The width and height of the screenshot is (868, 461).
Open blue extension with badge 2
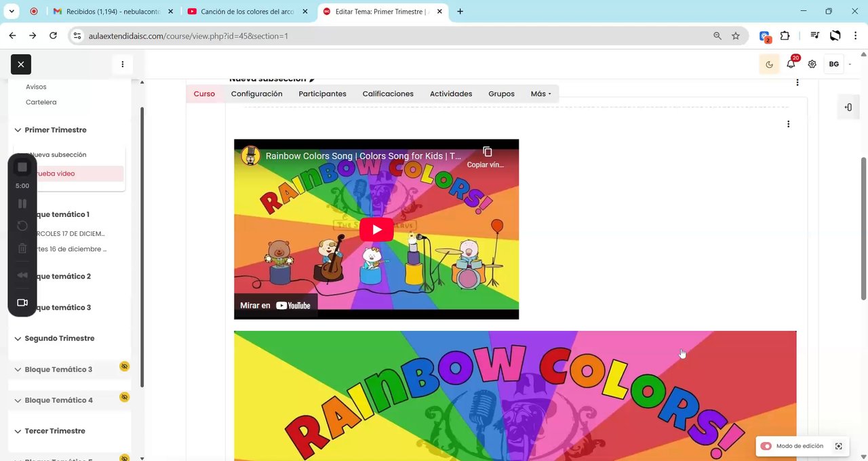tap(765, 37)
